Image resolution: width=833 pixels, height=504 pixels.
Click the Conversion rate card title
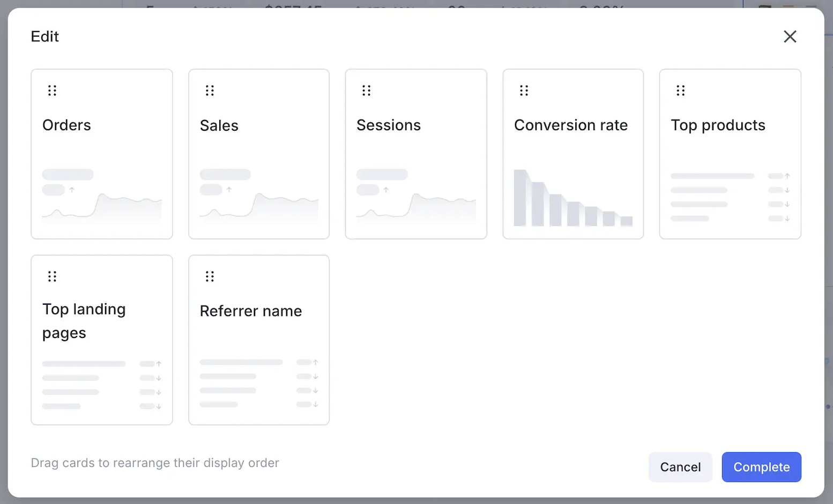[x=570, y=125]
